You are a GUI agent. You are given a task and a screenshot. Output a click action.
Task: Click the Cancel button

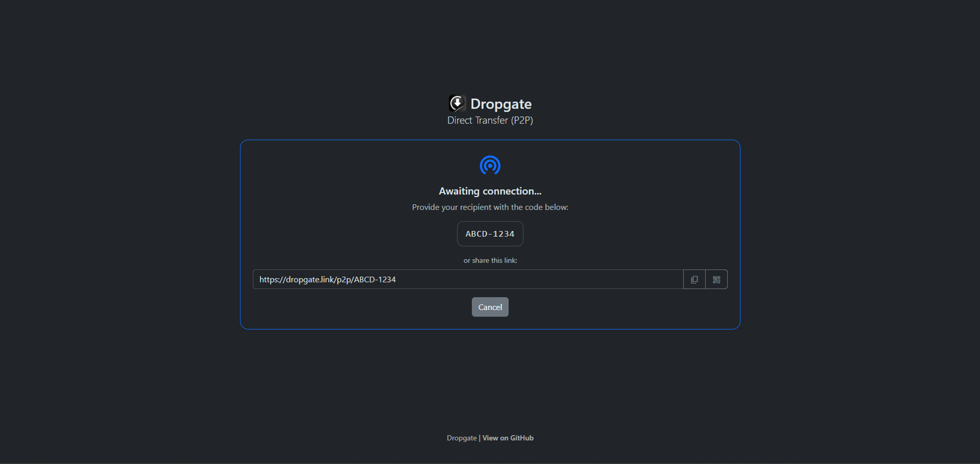tap(489, 306)
